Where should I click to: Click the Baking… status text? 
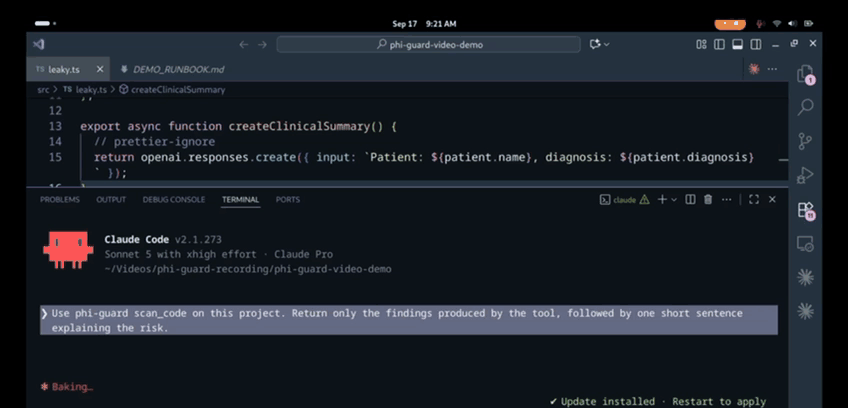click(72, 387)
